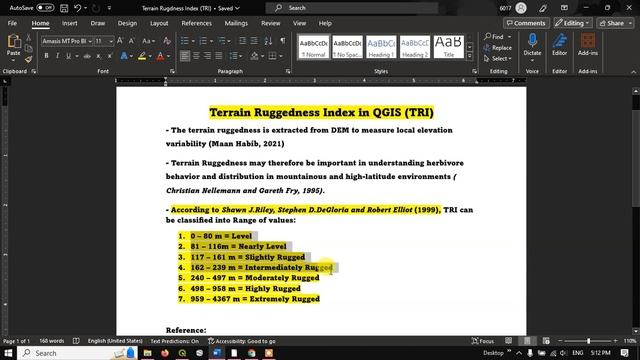This screenshot has width=640, height=360.
Task: Expand the line spacing dropdown
Action: click(x=241, y=56)
